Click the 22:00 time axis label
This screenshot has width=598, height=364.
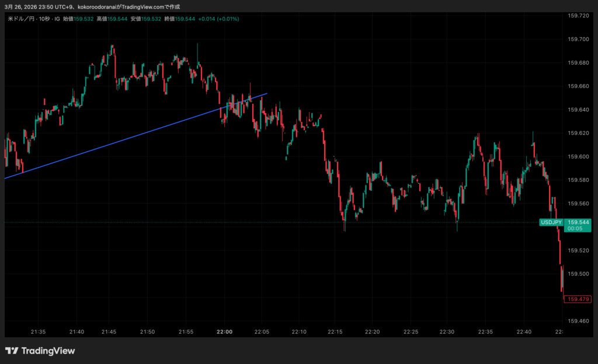224,332
